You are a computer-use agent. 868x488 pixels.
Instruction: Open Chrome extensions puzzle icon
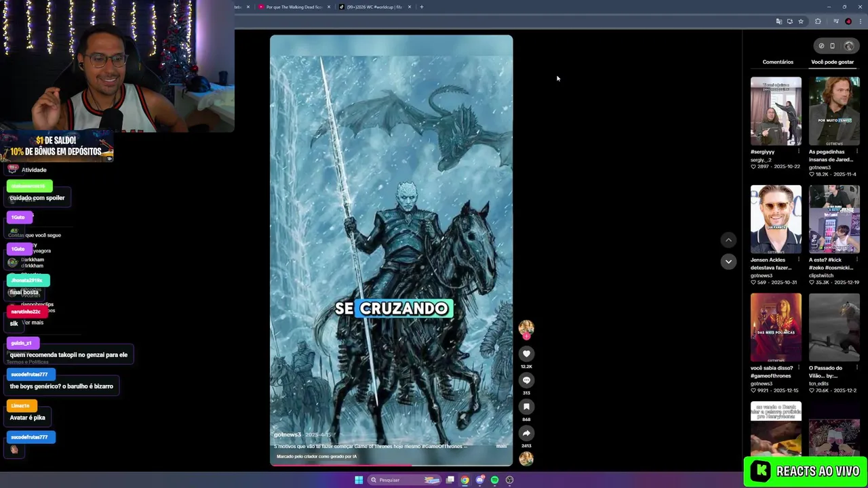point(818,22)
